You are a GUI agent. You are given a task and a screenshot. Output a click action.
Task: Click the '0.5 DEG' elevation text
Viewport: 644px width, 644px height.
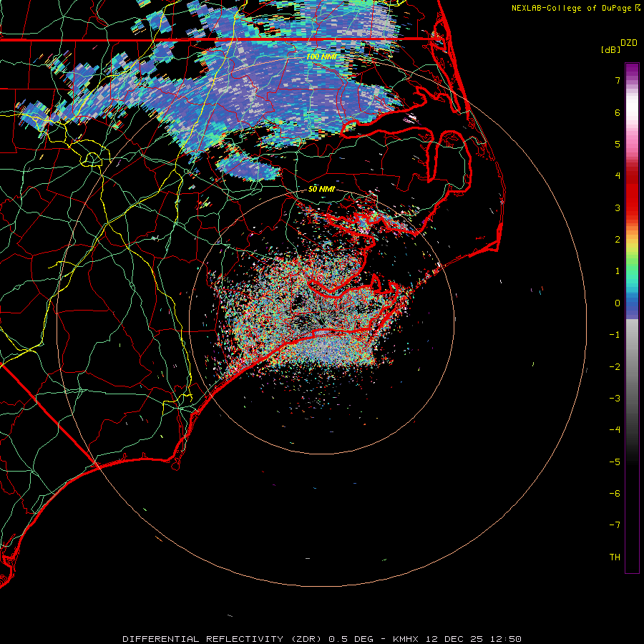tap(351, 639)
